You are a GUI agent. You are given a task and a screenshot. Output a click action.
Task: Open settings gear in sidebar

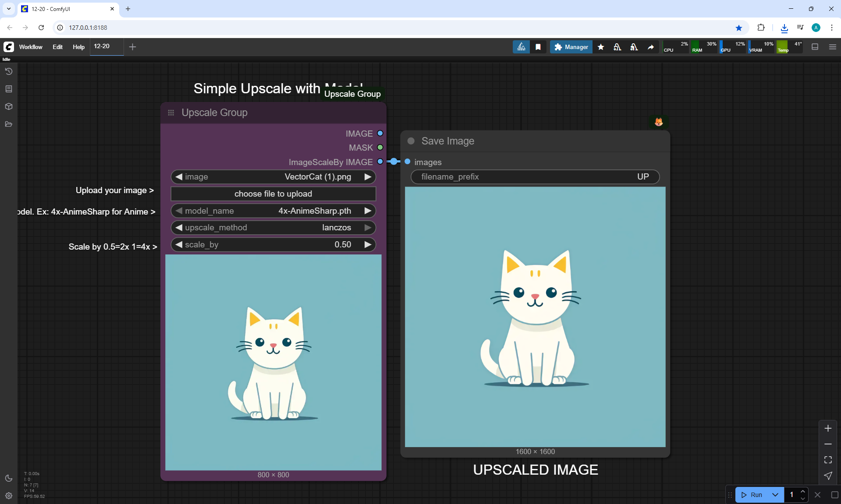[x=9, y=496]
